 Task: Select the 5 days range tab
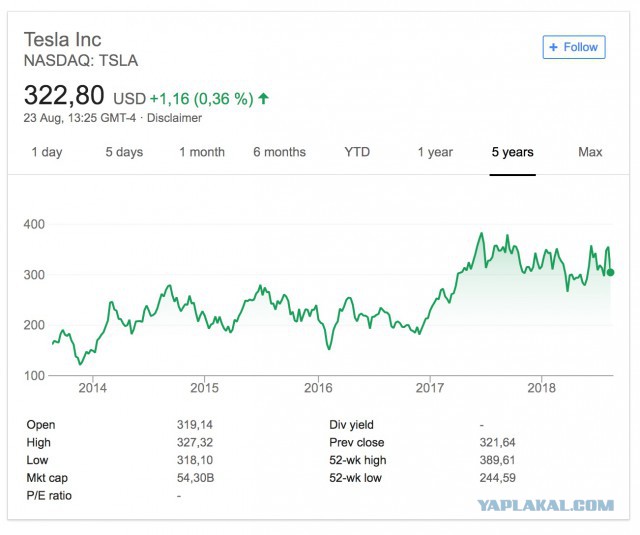pyautogui.click(x=124, y=152)
